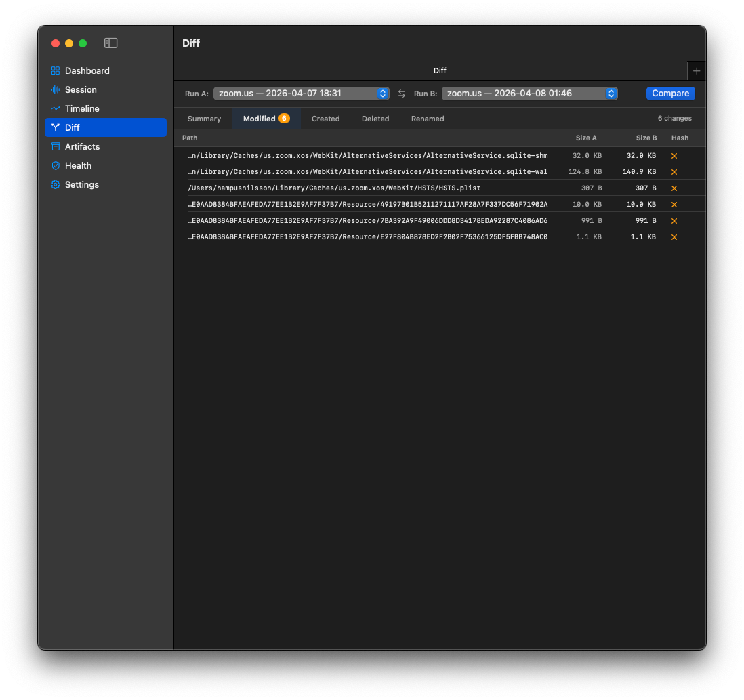View the Renamed tab
744x700 pixels.
click(428, 119)
